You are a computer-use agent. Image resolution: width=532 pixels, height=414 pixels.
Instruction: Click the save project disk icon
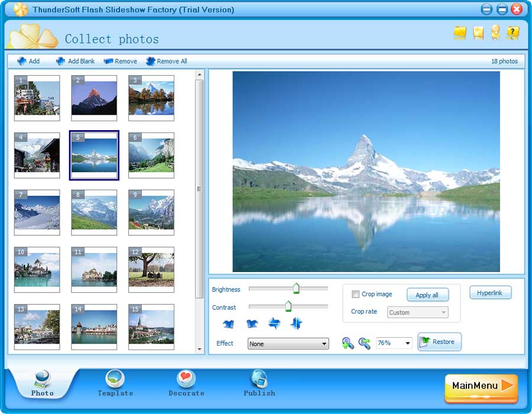[478, 33]
